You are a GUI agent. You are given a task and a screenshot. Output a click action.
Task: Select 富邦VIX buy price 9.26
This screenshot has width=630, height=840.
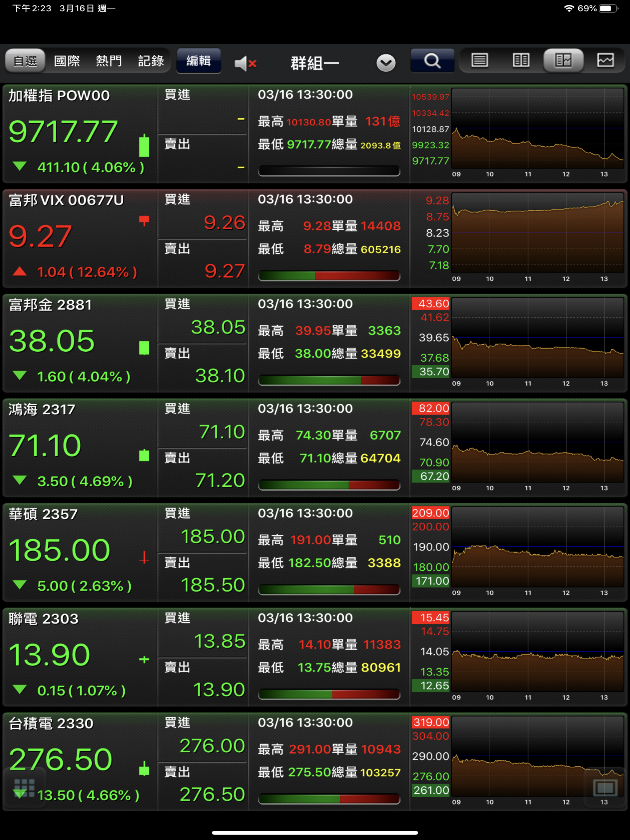click(x=225, y=223)
